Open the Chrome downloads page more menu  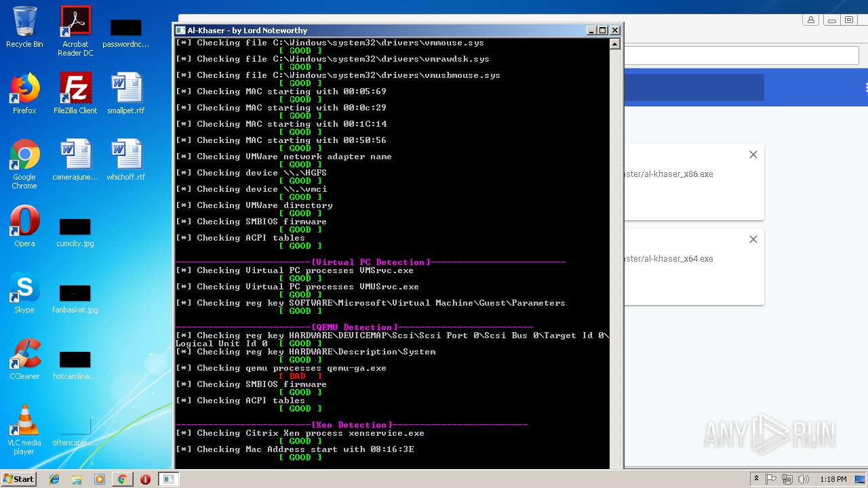(866, 87)
